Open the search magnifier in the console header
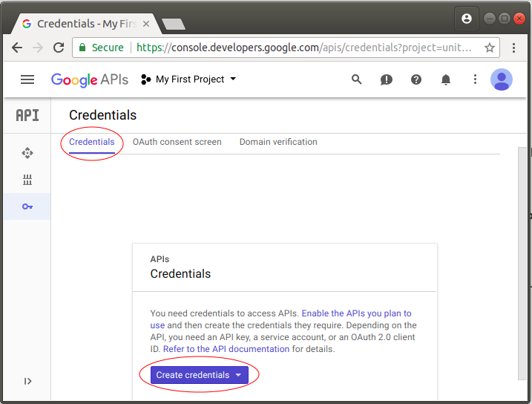The width and height of the screenshot is (532, 404). pos(356,79)
